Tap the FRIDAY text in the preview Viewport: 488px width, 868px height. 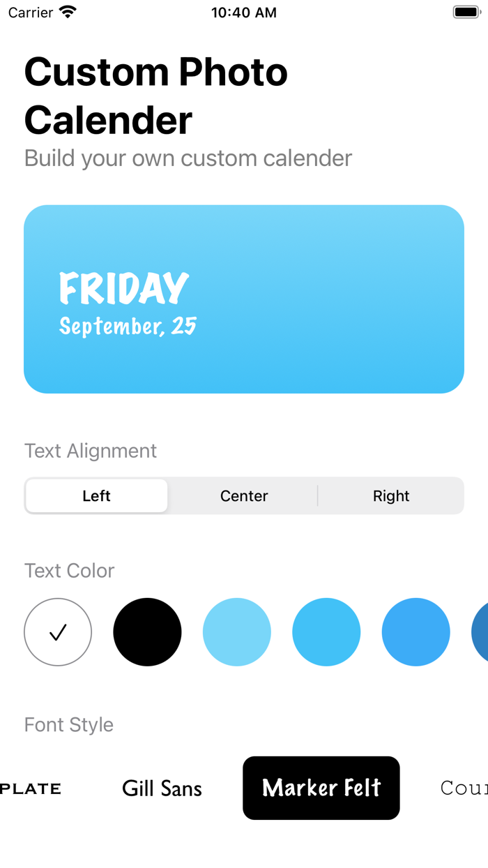pos(123,287)
